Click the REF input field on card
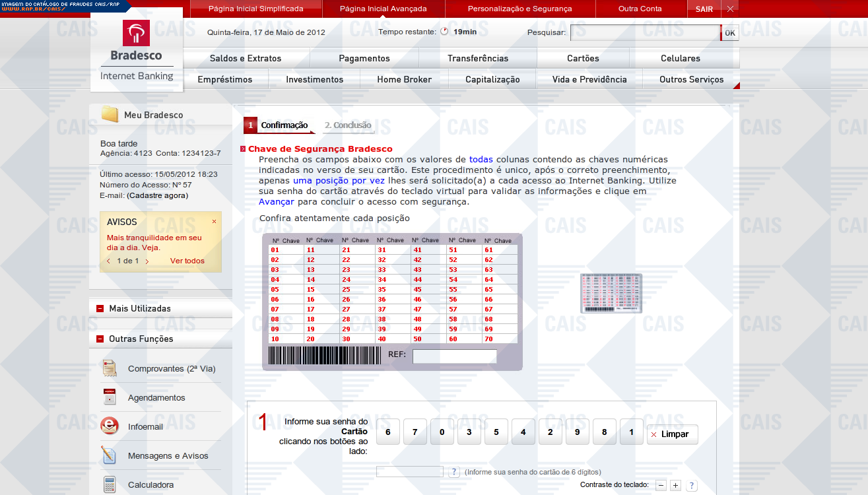Image resolution: width=868 pixels, height=495 pixels. click(x=454, y=356)
